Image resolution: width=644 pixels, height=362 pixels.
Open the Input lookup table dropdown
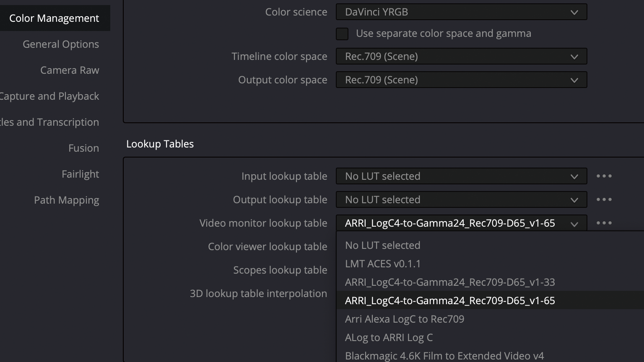(461, 176)
